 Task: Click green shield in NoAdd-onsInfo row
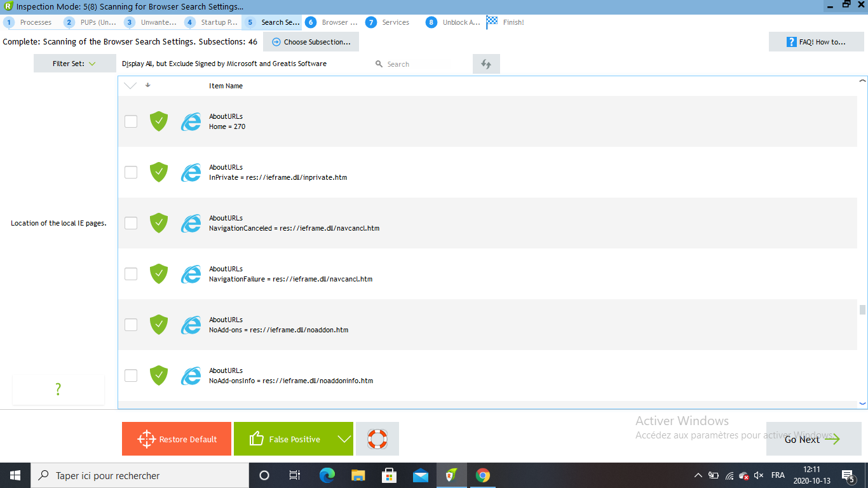click(158, 376)
